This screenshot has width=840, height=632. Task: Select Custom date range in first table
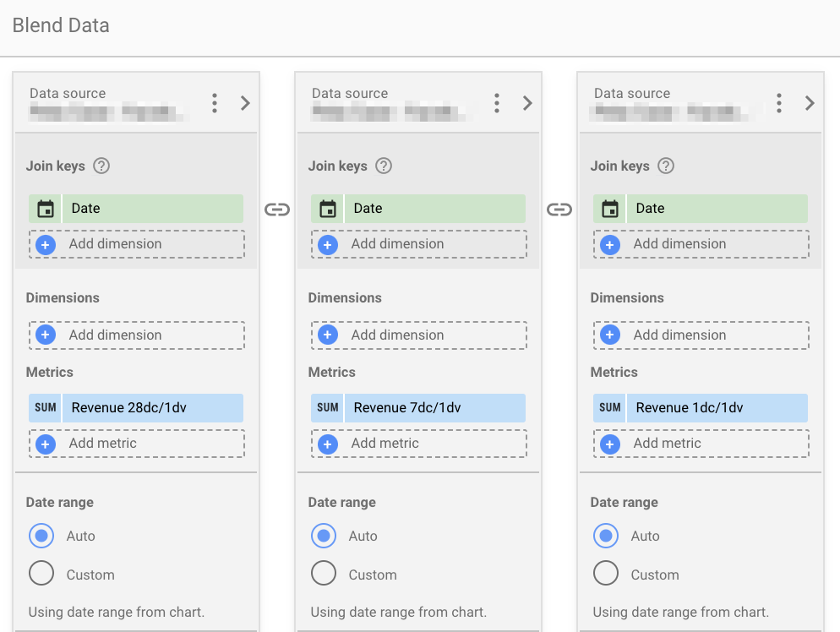pos(41,574)
